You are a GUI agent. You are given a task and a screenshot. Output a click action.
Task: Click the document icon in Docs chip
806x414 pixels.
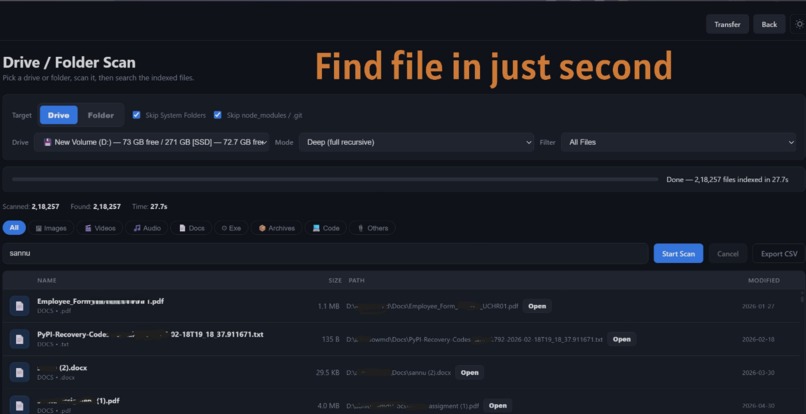tap(182, 228)
